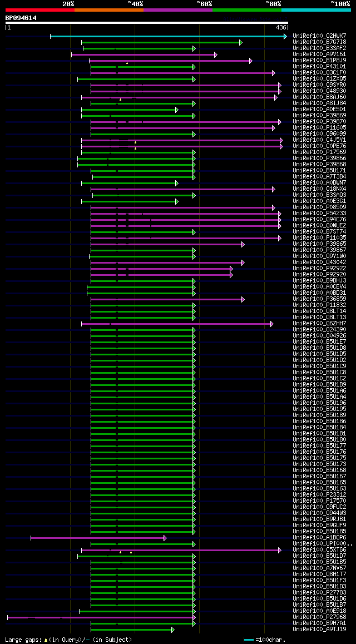Select the UniRef100_C5XTG6 label
Image resolution: width=356 pixels, height=644 pixels.
click(319, 550)
